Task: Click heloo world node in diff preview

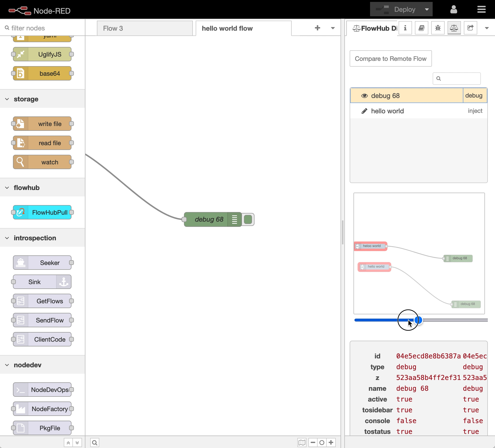Action: click(371, 246)
